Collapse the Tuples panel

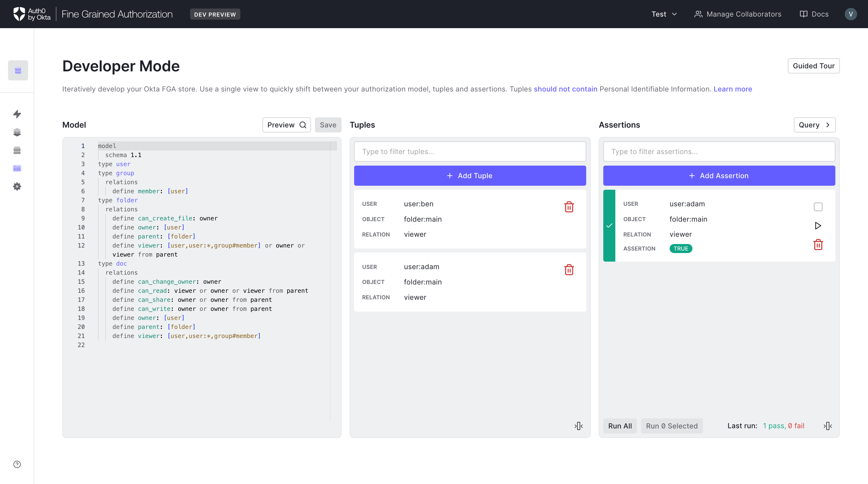[x=579, y=426]
